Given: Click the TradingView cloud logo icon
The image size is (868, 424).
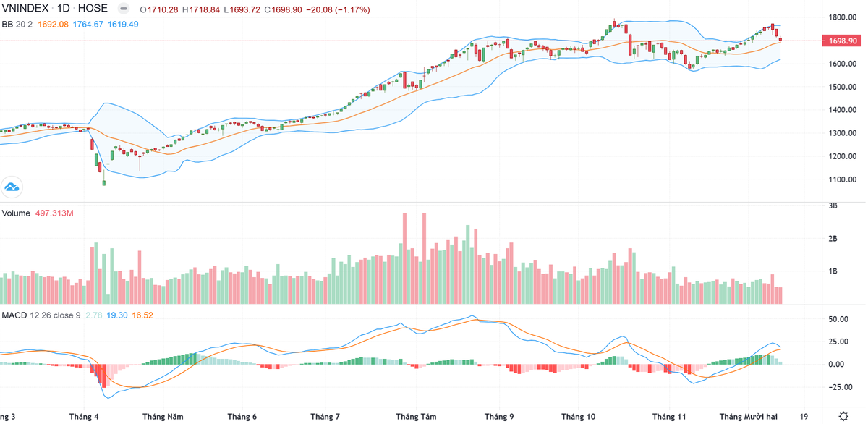Looking at the screenshot, I should tap(12, 187).
